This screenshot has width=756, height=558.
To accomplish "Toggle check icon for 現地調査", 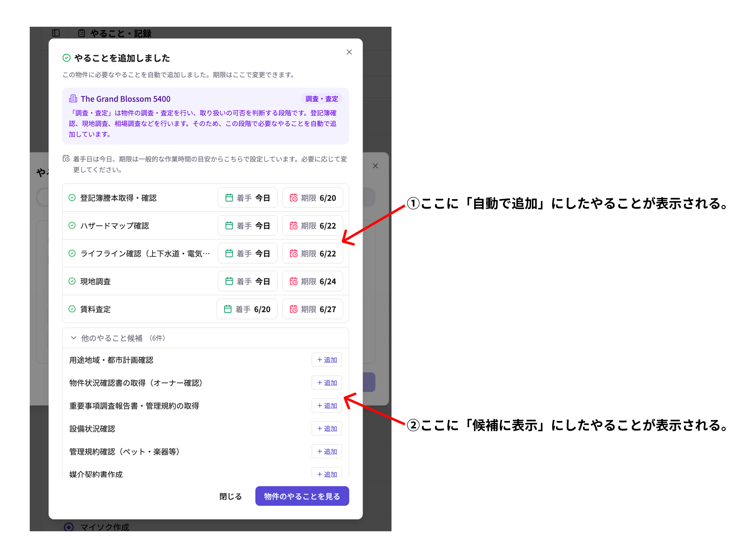I will click(x=72, y=281).
